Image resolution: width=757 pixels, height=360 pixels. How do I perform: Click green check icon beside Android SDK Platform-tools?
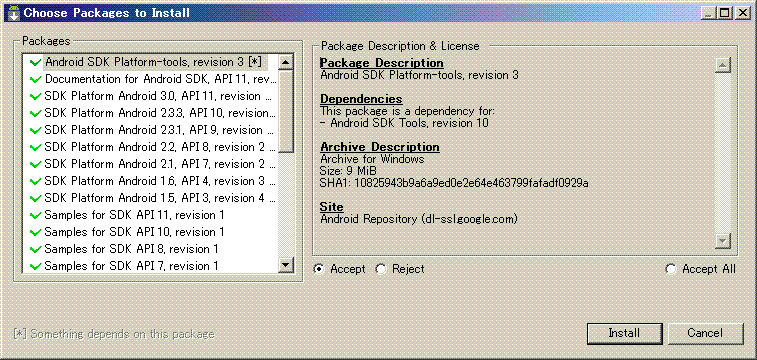[36, 63]
